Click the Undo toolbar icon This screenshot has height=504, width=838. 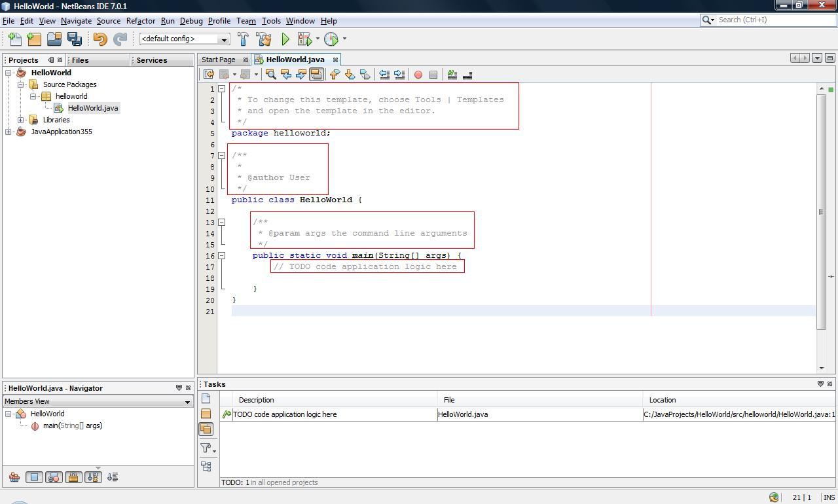tap(100, 39)
